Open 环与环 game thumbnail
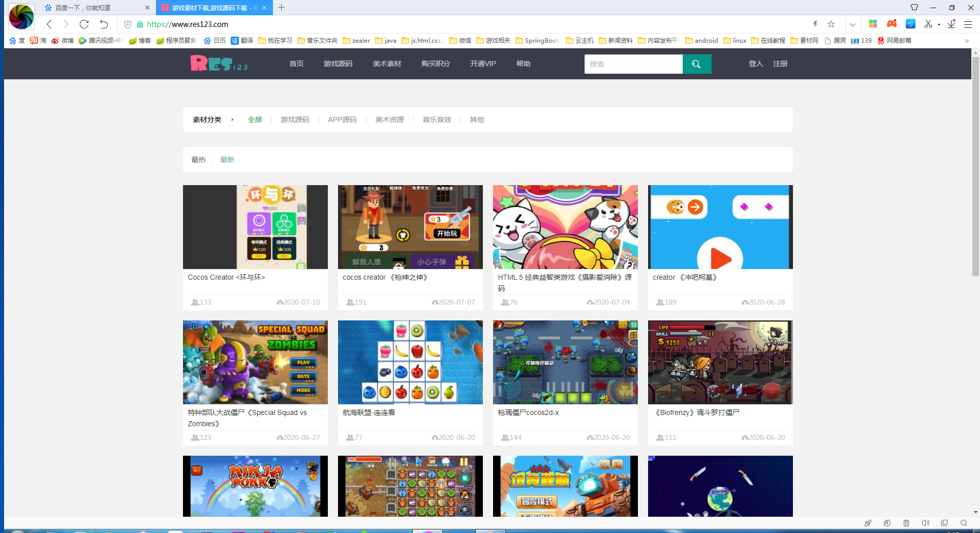The image size is (980, 533). 255,227
